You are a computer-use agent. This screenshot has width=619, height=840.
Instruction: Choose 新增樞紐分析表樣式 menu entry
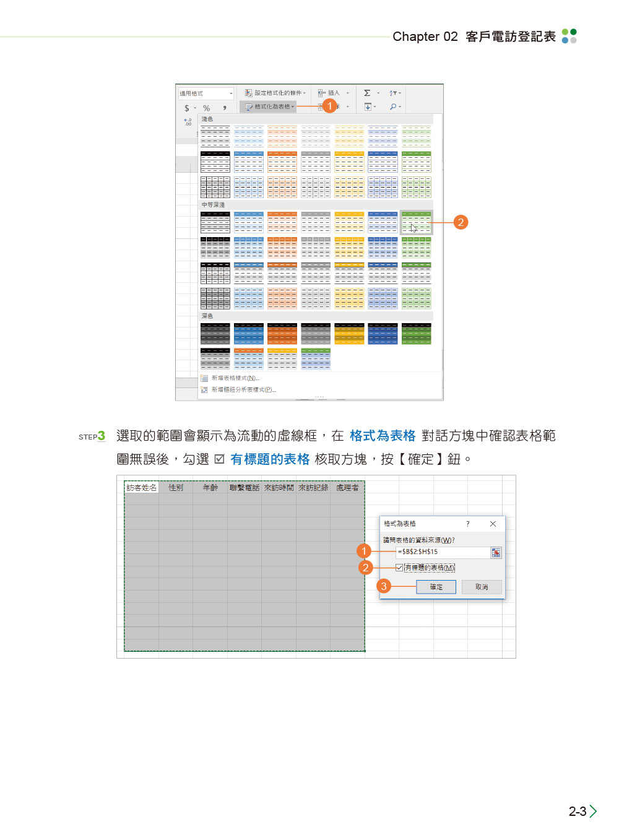243,390
